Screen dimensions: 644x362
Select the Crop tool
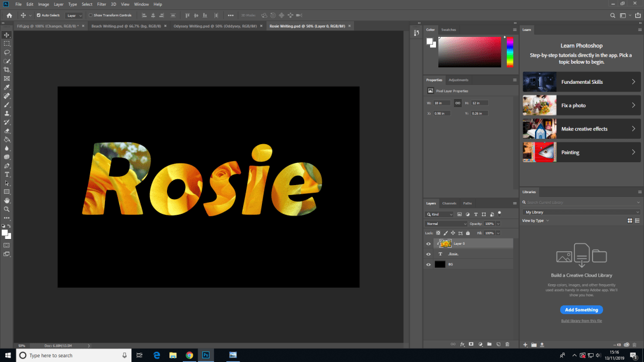click(7, 70)
